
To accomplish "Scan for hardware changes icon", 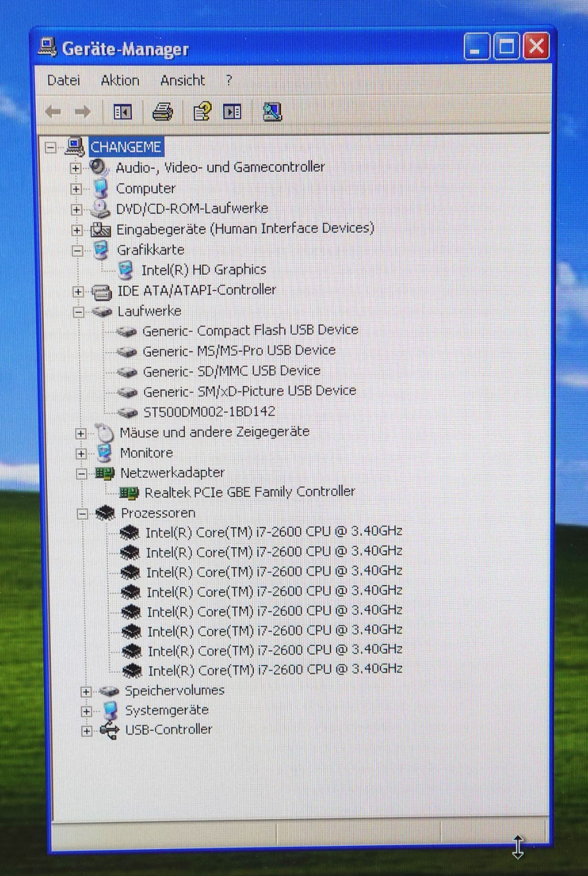I will click(272, 112).
